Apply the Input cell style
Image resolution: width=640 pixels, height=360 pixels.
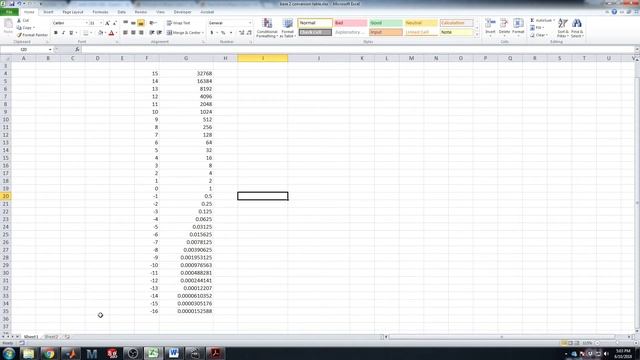(385, 32)
